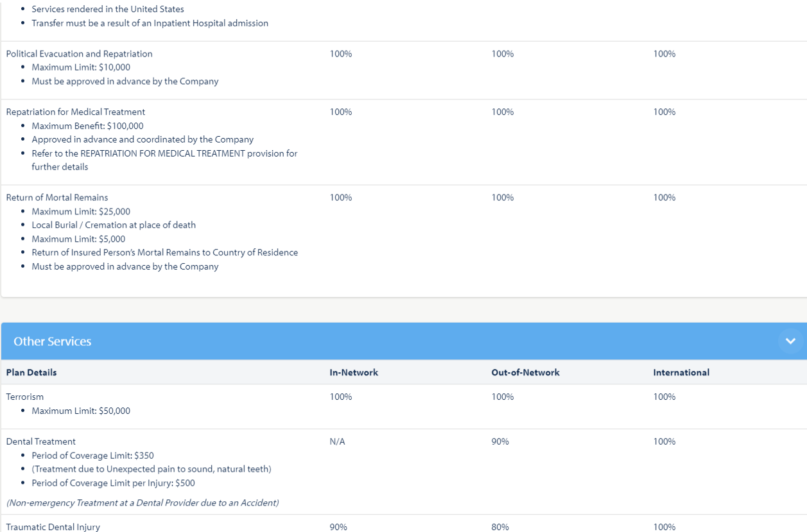
Task: Select the International column header
Action: click(x=681, y=372)
